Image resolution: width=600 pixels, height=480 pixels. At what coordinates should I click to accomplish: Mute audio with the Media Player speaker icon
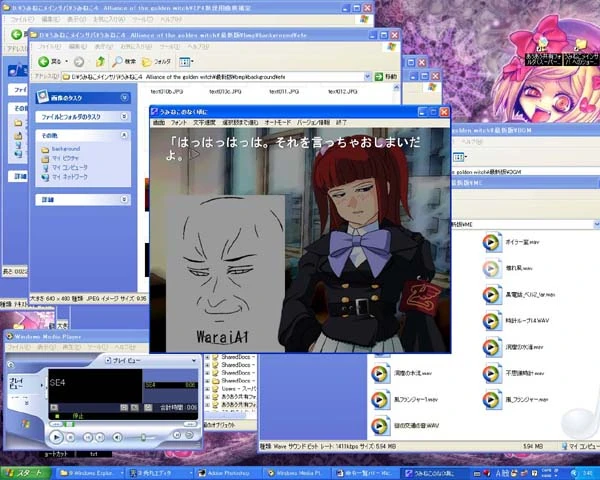point(117,437)
